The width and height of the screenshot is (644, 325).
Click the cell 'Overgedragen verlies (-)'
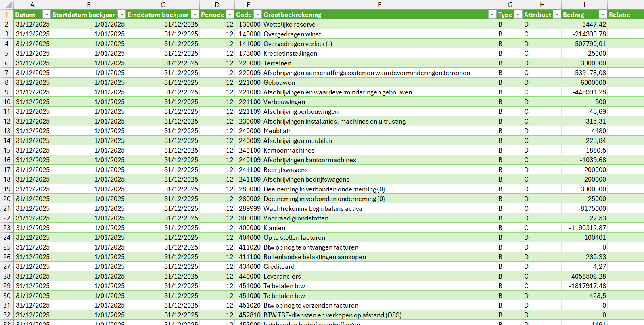point(379,44)
